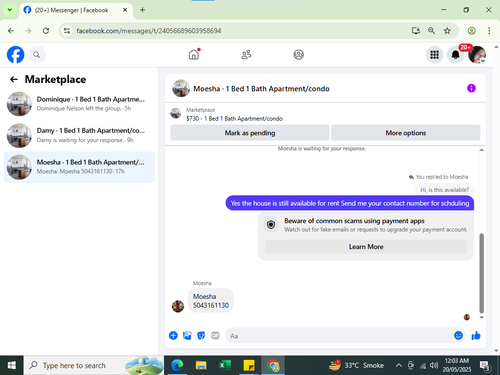Open the Windows notification center icon
500x375 pixels.
point(485,365)
